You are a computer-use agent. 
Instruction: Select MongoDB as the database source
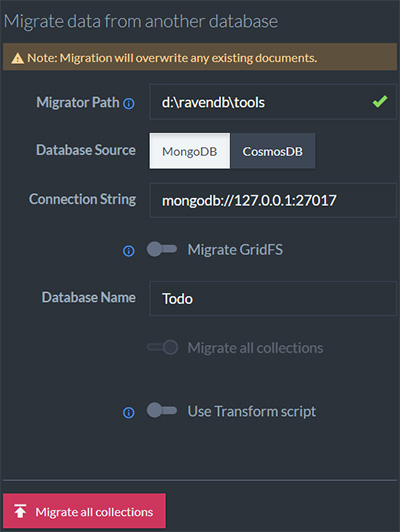[x=190, y=151]
